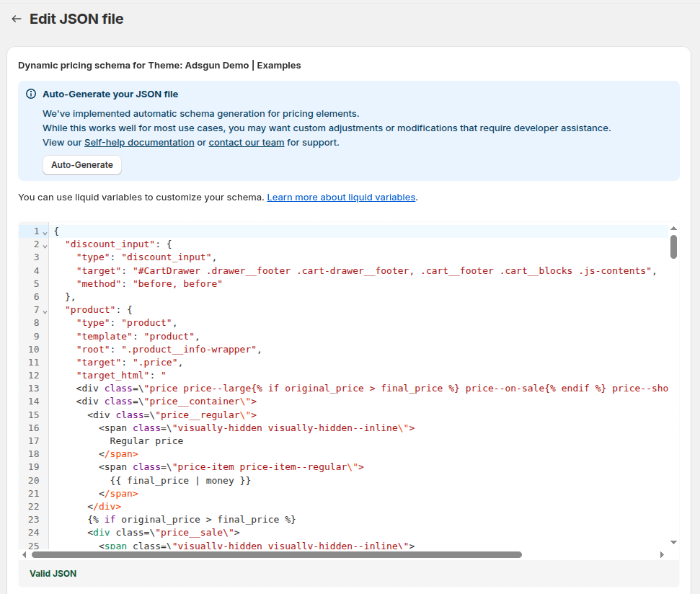Screen dimensions: 700x594
Task: Collapse the product block on line 7
Action: tap(45, 309)
